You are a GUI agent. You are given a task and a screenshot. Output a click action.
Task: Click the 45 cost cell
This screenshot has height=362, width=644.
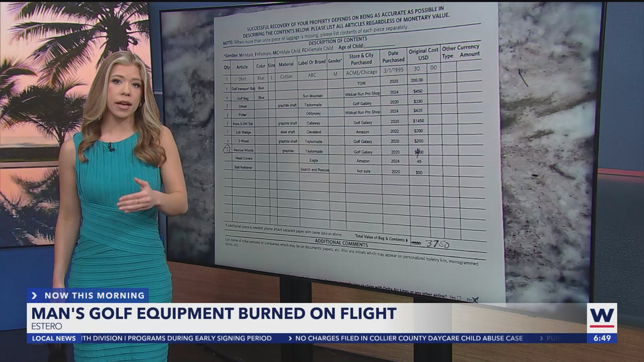coord(419,161)
